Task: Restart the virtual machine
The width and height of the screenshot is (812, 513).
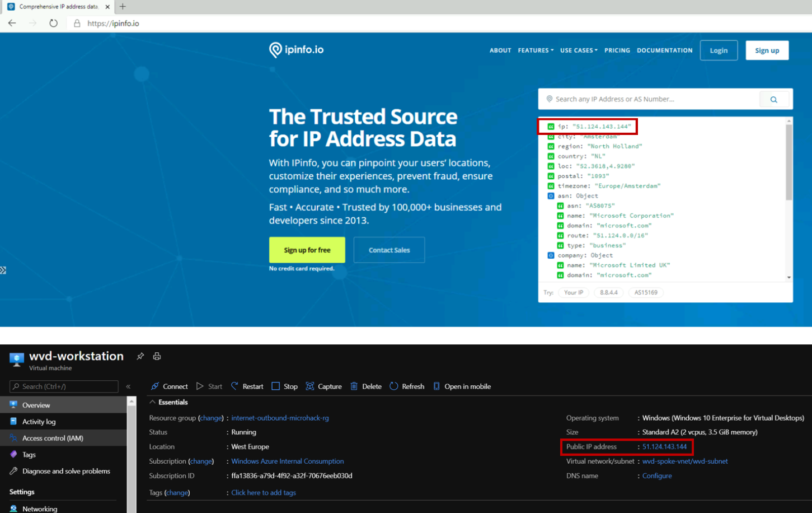Action: click(247, 386)
